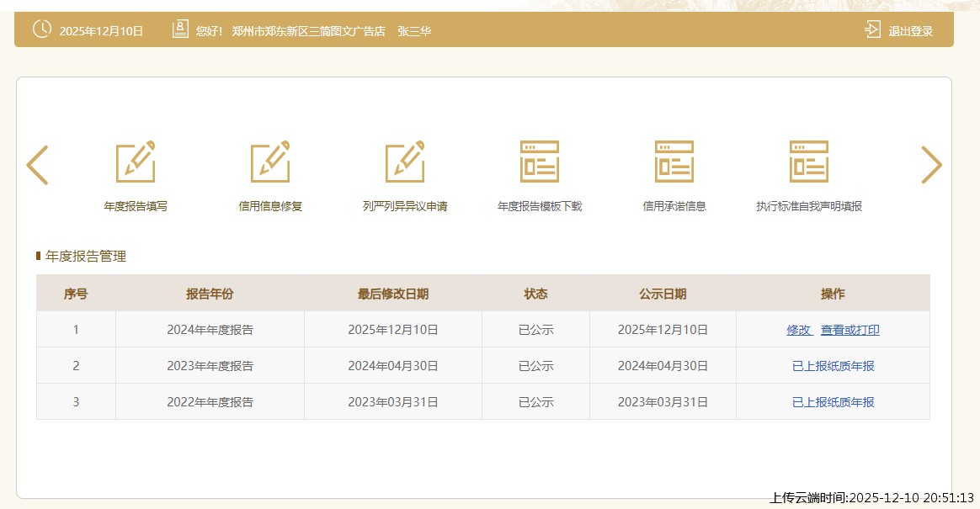Show more services with the right chevron
This screenshot has height=509, width=980.
(x=931, y=165)
